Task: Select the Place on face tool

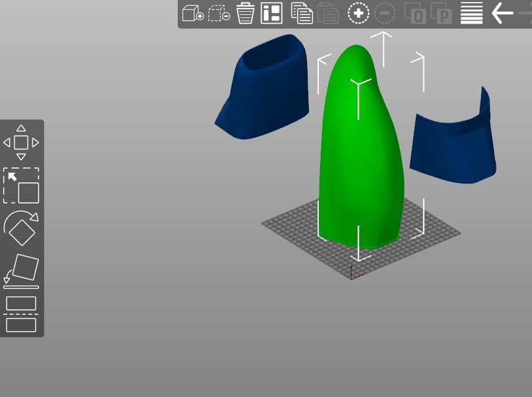Action: (21, 271)
